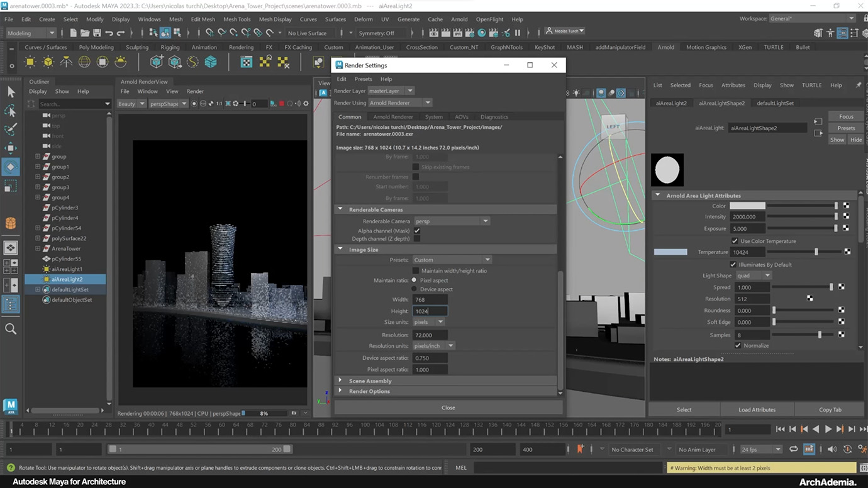Image resolution: width=868 pixels, height=488 pixels.
Task: Click the Arnold skydome light shelf icon
Action: (84, 62)
